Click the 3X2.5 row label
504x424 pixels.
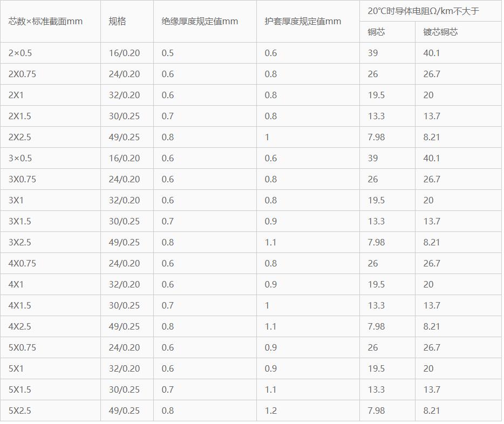(x=20, y=242)
